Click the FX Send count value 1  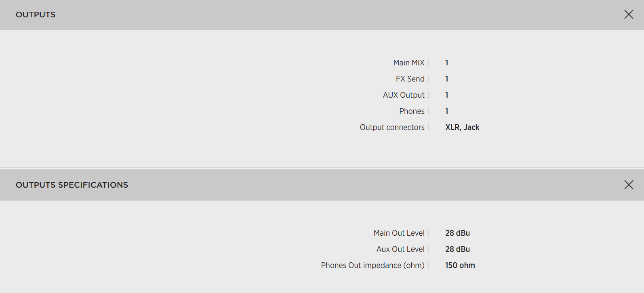pyautogui.click(x=447, y=79)
